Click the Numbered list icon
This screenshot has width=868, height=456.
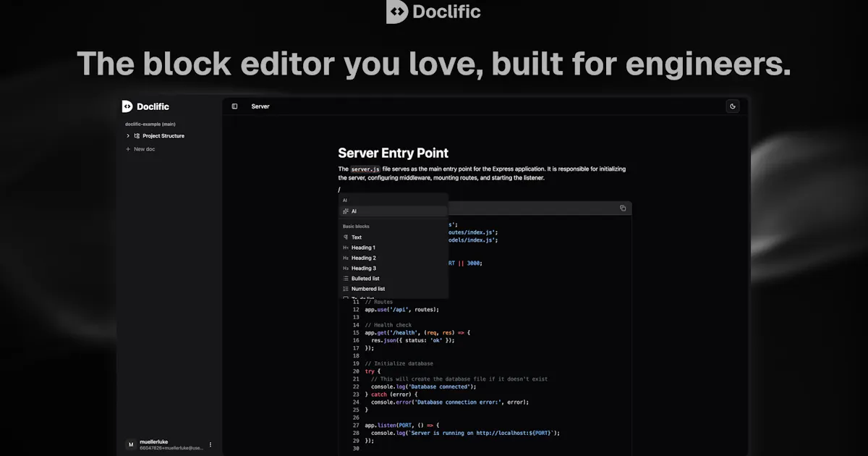point(346,289)
